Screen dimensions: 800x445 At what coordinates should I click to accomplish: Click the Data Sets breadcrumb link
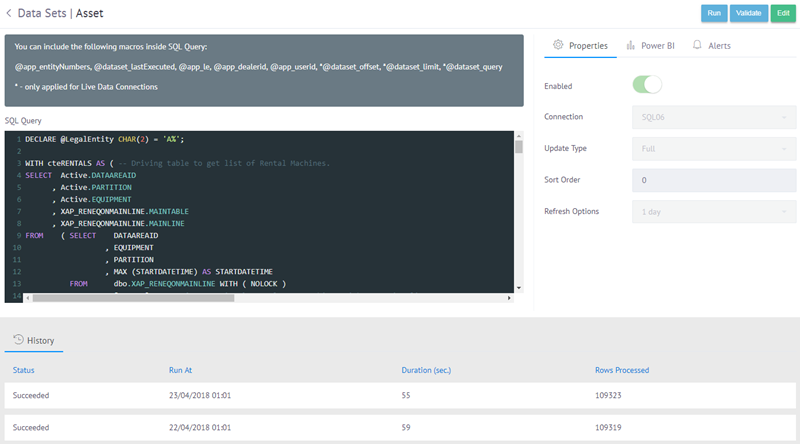tap(41, 14)
